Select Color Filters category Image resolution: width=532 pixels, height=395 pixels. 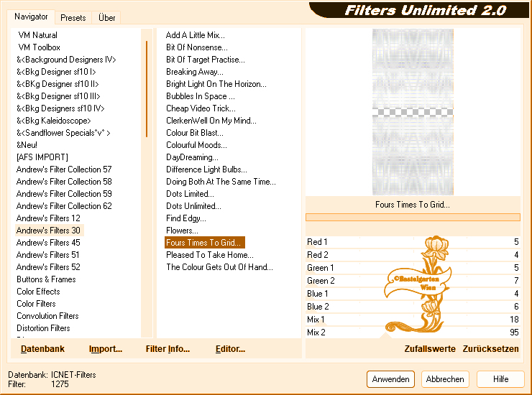click(x=36, y=304)
